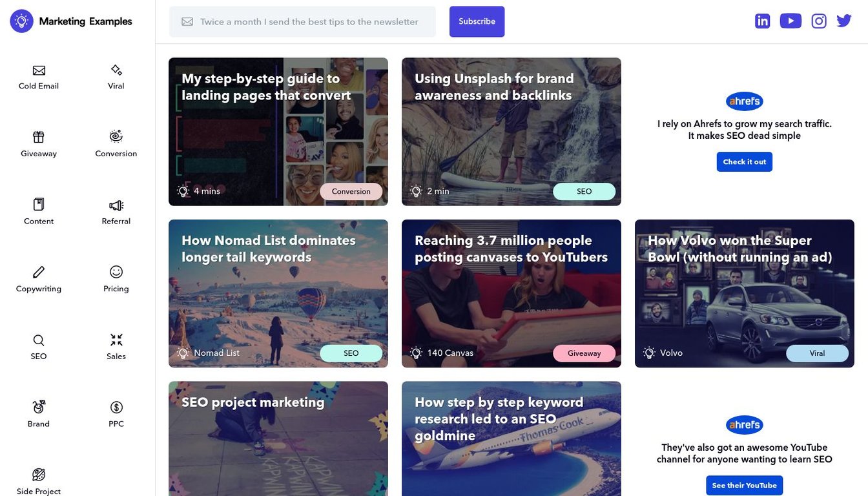Open the Twitter profile icon
Viewport: 868px width, 496px height.
point(844,21)
